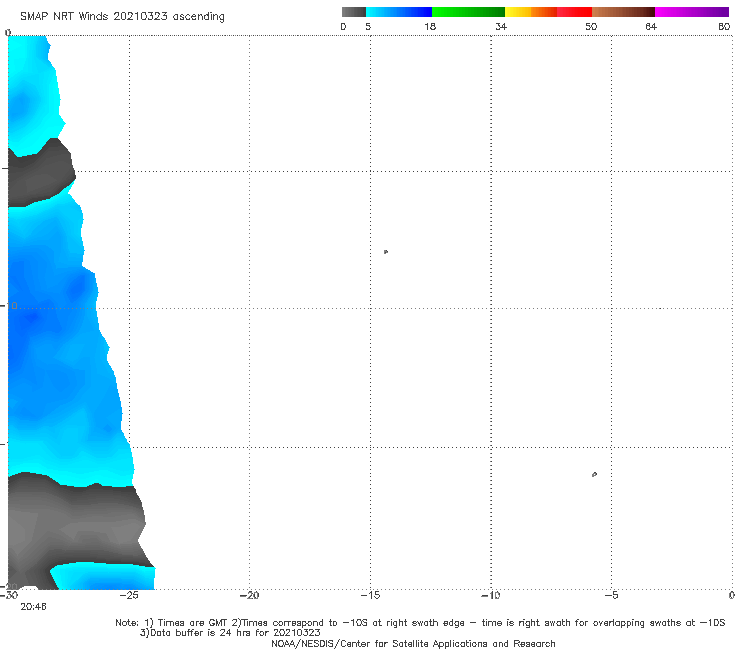This screenshot has height=650, width=740.
Task: Click the colorbar label 64
Action: [651, 27]
